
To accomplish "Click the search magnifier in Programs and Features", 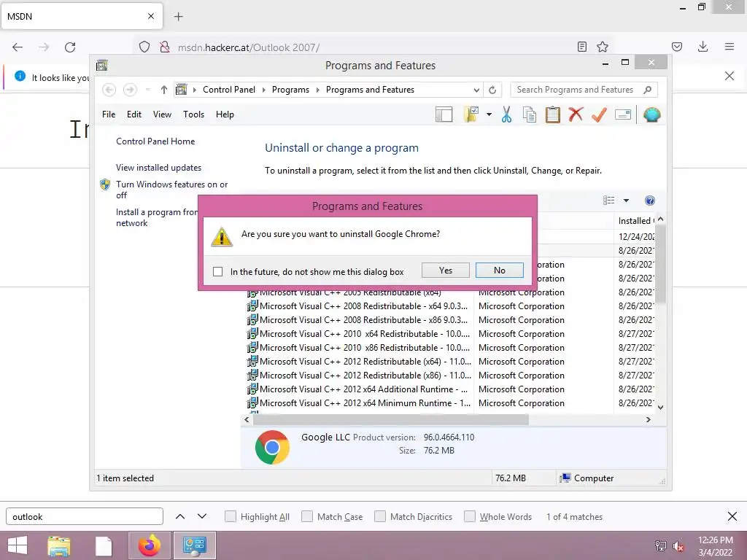I will pyautogui.click(x=647, y=90).
